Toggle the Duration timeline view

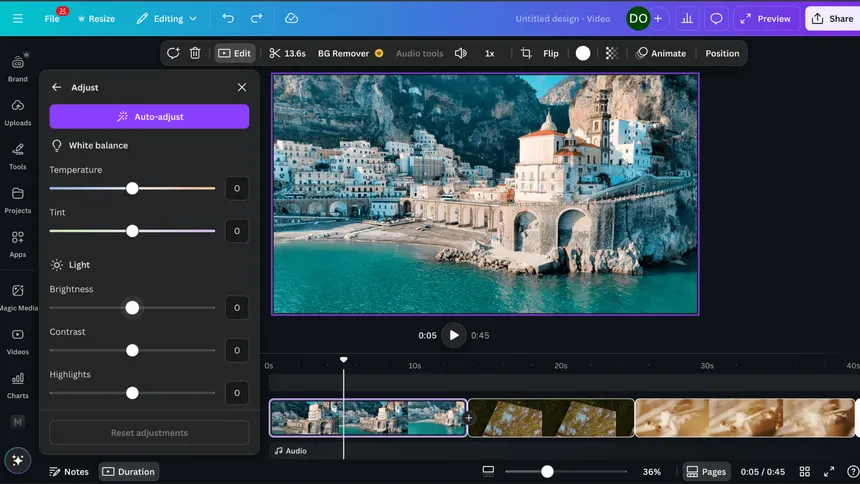tap(129, 472)
